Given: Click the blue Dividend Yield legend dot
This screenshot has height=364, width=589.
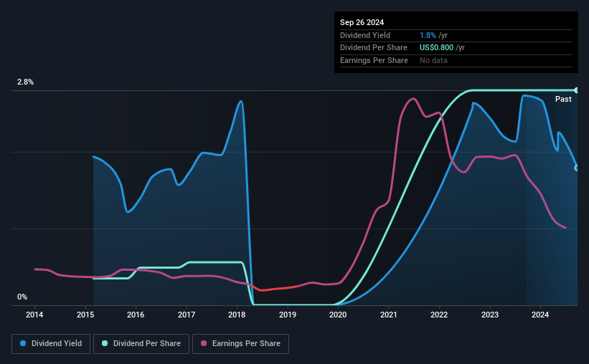Looking at the screenshot, I should tap(23, 343).
